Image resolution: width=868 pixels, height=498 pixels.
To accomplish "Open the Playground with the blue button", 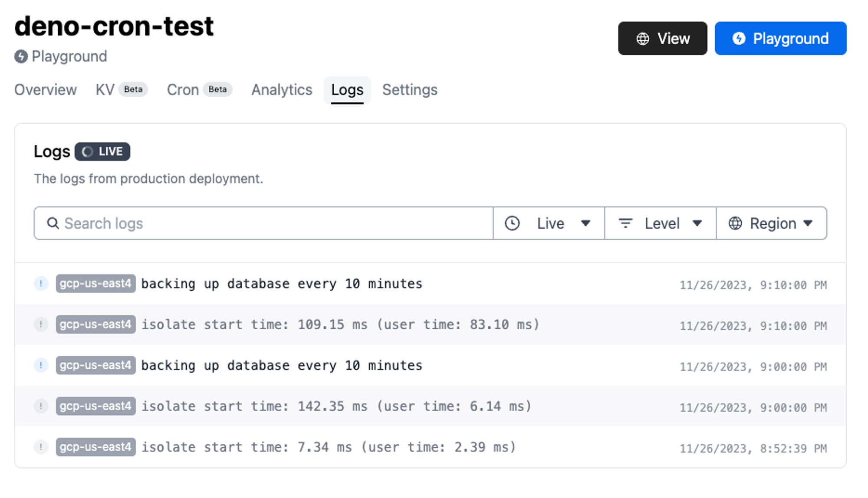I will click(x=780, y=38).
